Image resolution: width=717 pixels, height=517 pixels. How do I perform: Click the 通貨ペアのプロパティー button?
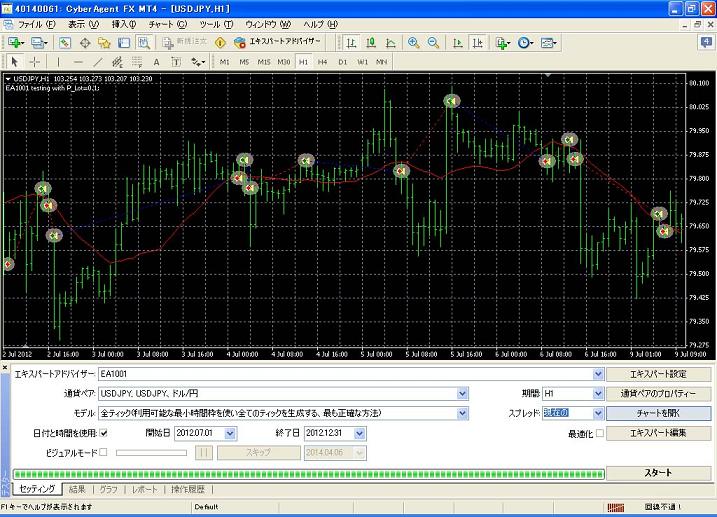point(658,394)
